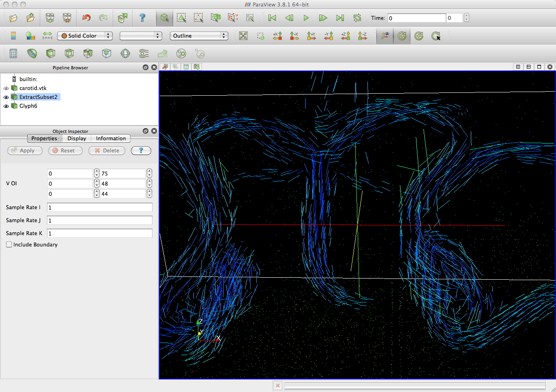The height and width of the screenshot is (392, 556).
Task: Select carotid.vtk in Pipeline Browser
Action: tap(33, 88)
